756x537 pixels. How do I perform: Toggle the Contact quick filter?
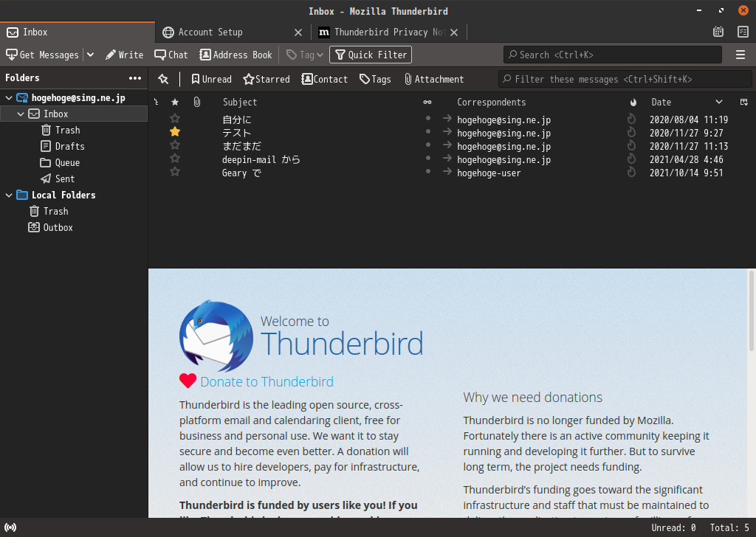click(325, 79)
